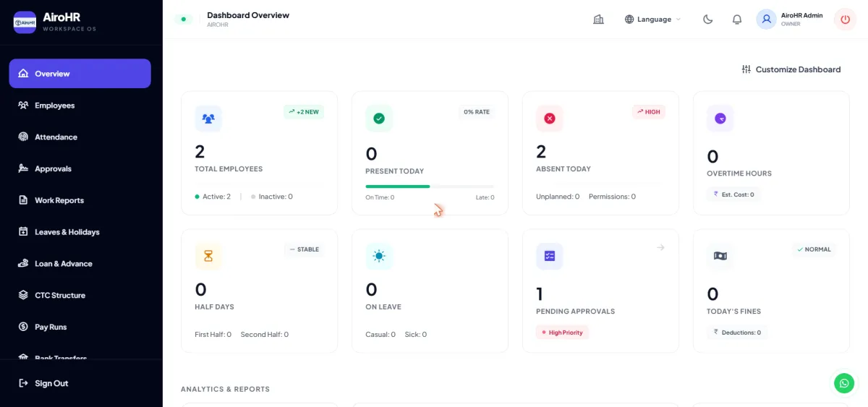The height and width of the screenshot is (407, 868).
Task: Switch to dark mode moon icon
Action: 708,20
